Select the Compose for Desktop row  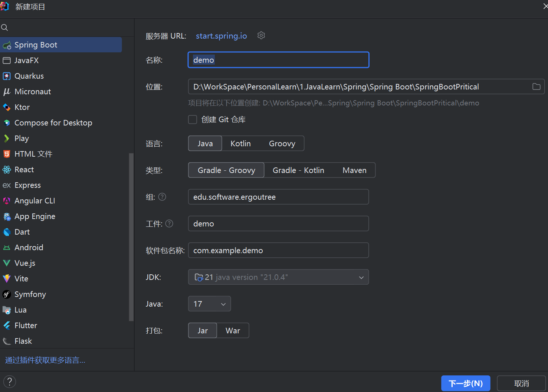pos(61,123)
